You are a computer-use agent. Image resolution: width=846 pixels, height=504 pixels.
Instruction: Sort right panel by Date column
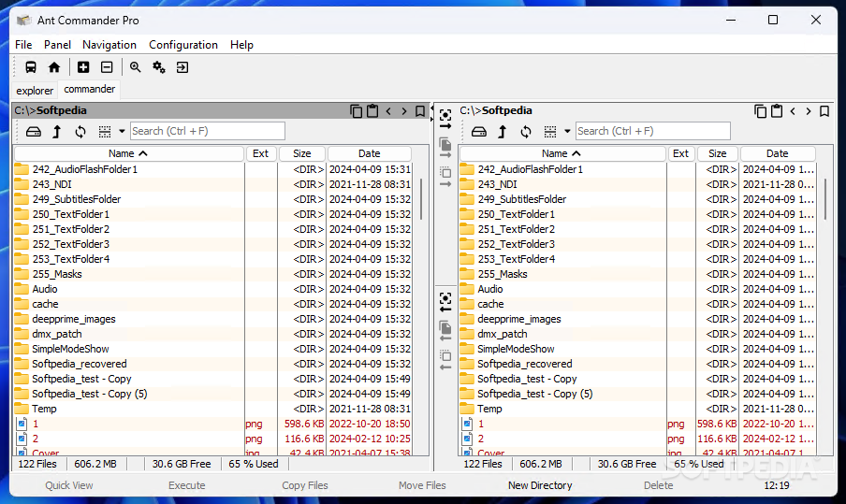coord(778,153)
